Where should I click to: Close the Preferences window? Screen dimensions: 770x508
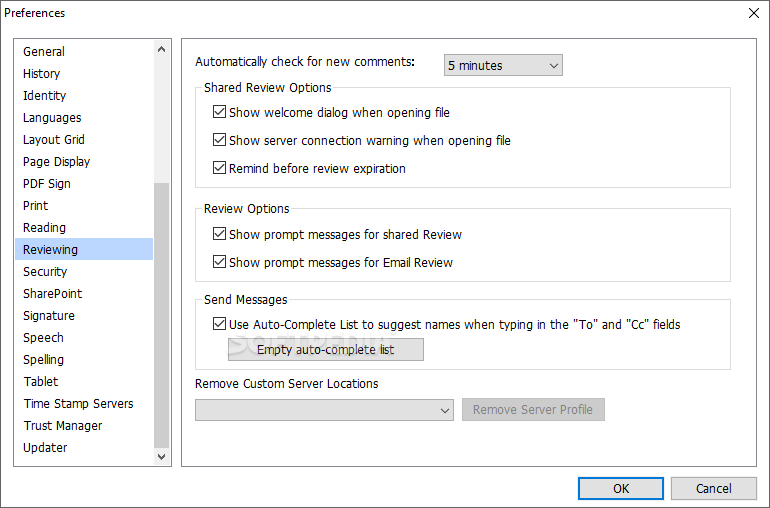(x=754, y=13)
